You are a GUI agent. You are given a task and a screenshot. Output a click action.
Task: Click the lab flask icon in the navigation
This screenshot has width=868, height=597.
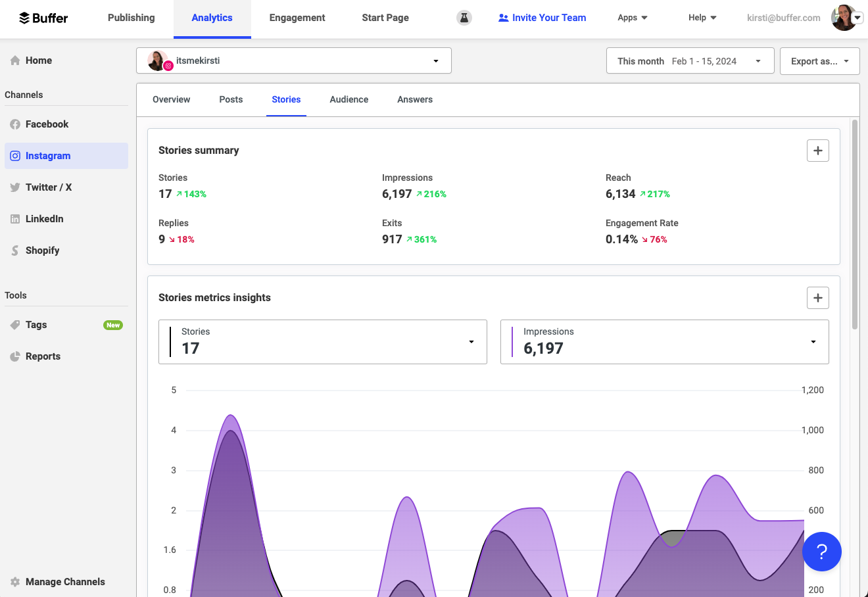pyautogui.click(x=464, y=18)
